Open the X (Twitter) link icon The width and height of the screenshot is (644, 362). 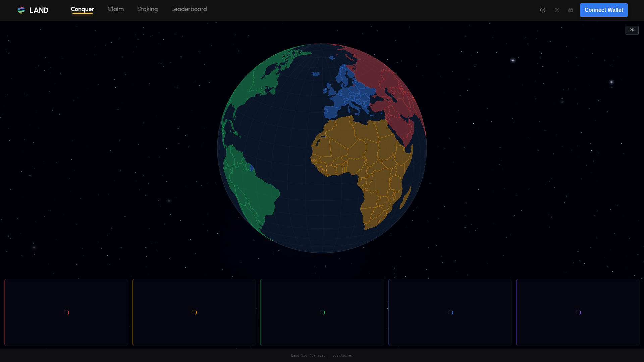(x=557, y=10)
